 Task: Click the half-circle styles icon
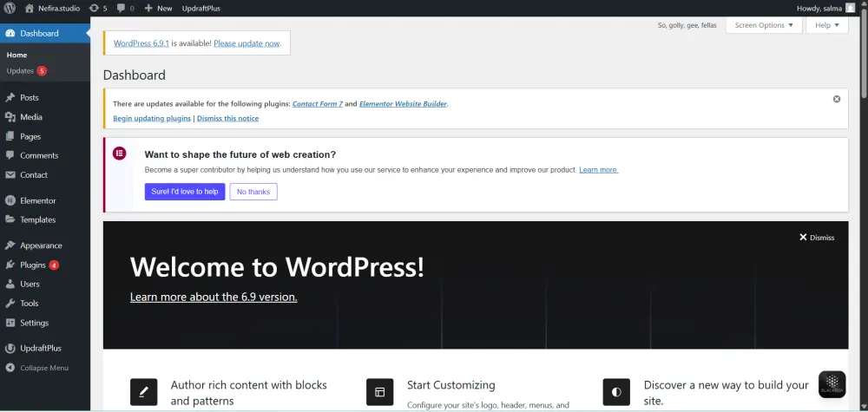coord(616,392)
